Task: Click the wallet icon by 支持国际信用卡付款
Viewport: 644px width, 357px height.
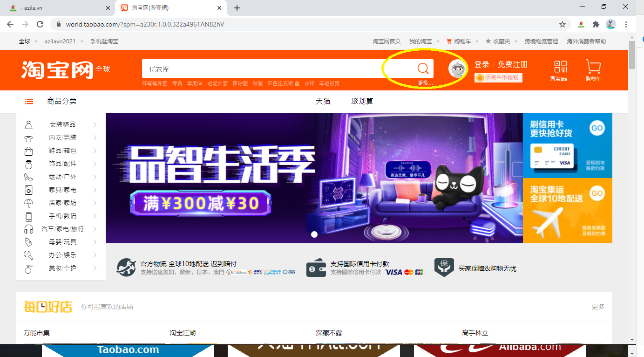Action: [316, 268]
